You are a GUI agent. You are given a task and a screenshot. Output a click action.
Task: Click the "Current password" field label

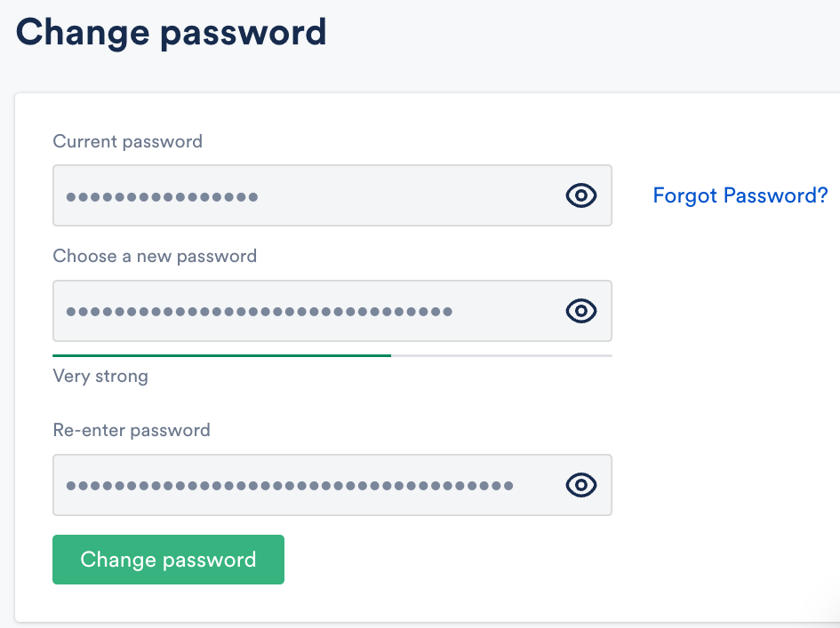click(127, 141)
